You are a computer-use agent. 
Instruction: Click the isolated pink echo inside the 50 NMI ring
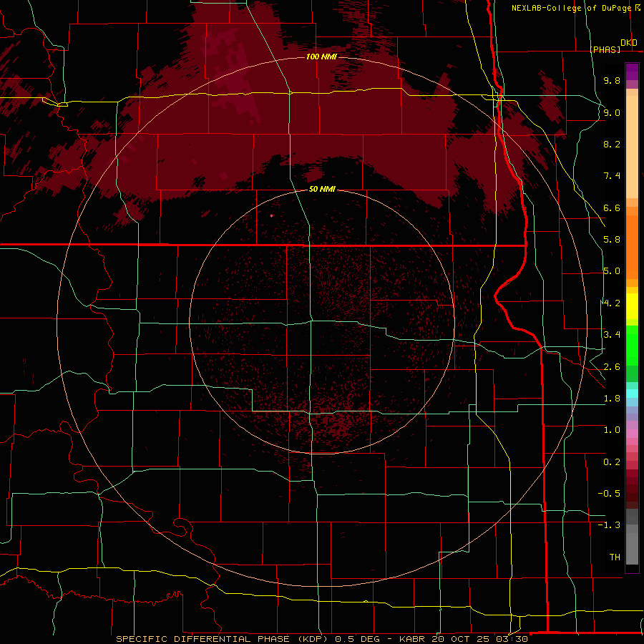click(x=271, y=215)
